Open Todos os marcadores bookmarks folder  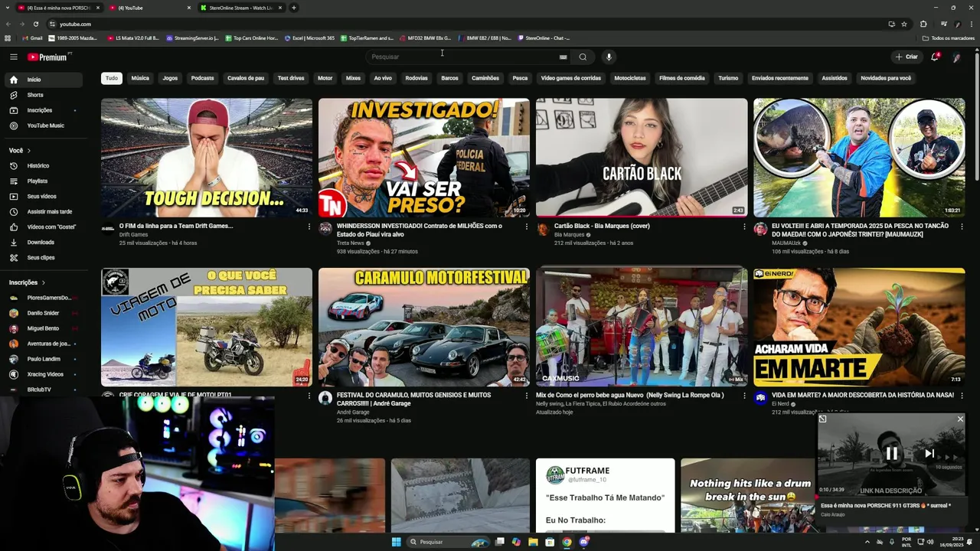(x=949, y=37)
